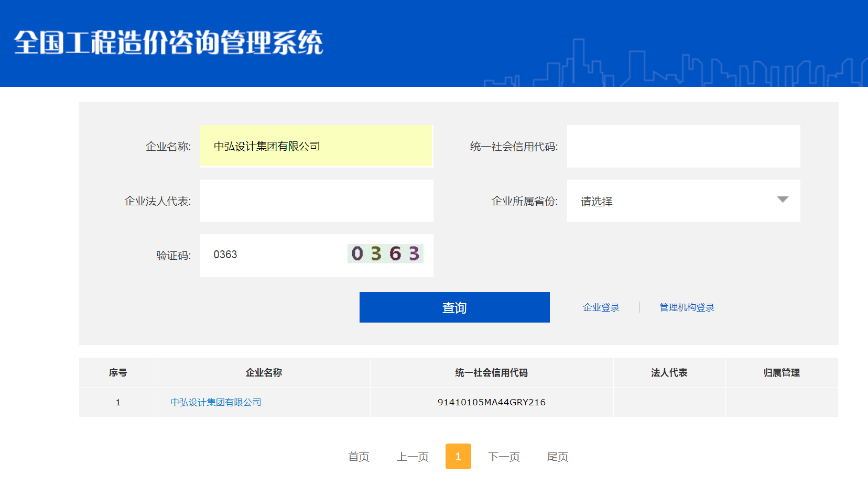Click the captcha image to refresh verification code
The image size is (868, 487).
pos(385,253)
